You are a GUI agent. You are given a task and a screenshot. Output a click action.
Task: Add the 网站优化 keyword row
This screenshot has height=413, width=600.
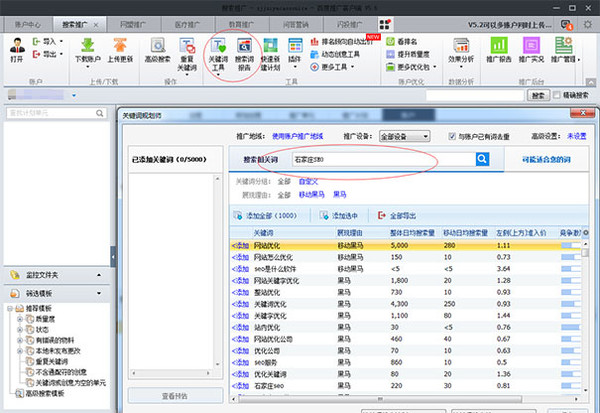(240, 245)
